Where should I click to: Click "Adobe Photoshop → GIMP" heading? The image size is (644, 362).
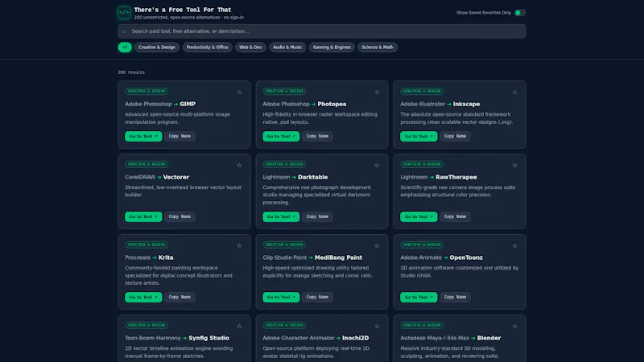pyautogui.click(x=160, y=105)
